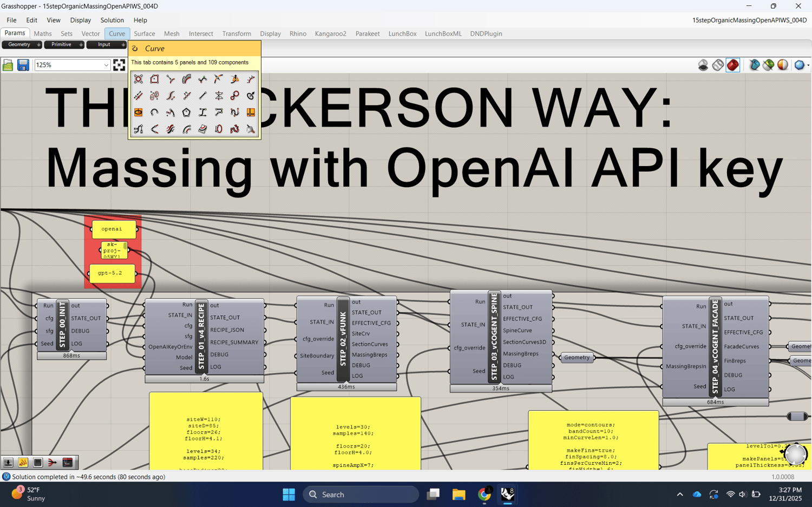Turn off geometry preview (no-preview cylinder icon)
Viewport: 812px width, 507px height.
coord(703,65)
